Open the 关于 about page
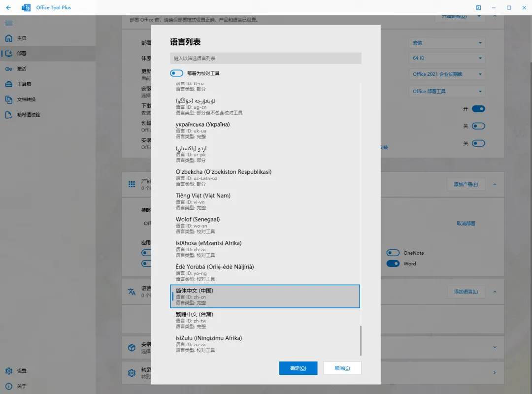Screen dimensions: 532x394 [48, 386]
